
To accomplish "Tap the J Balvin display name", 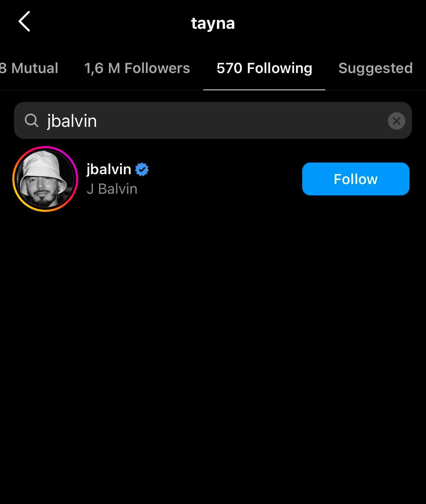I will coord(112,189).
